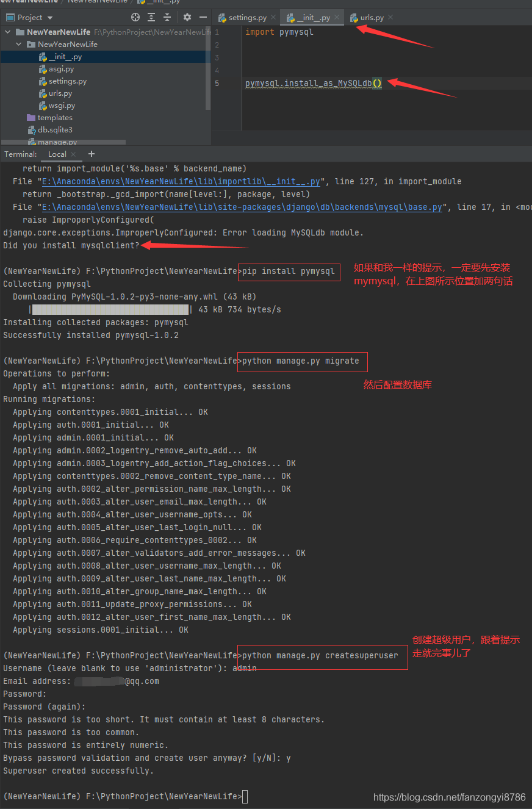Open Project panel settings via gear icon
This screenshot has width=532, height=809.
point(187,17)
